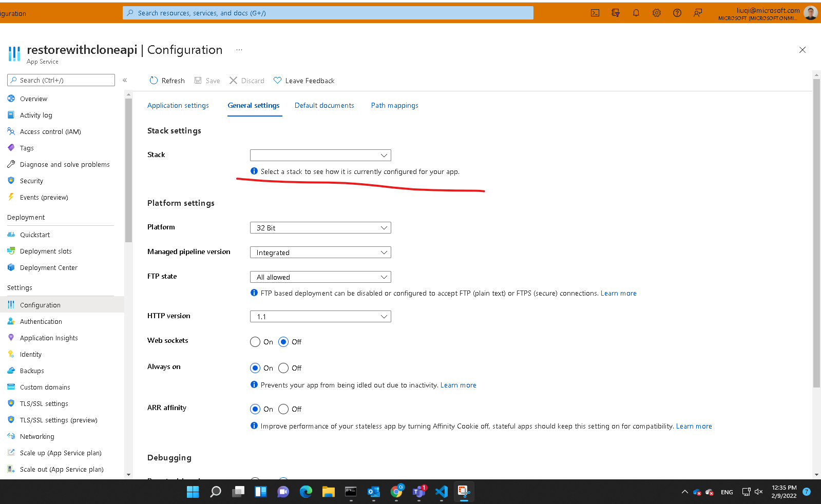The width and height of the screenshot is (821, 504).
Task: Click the Refresh toolbar button
Action: [167, 81]
